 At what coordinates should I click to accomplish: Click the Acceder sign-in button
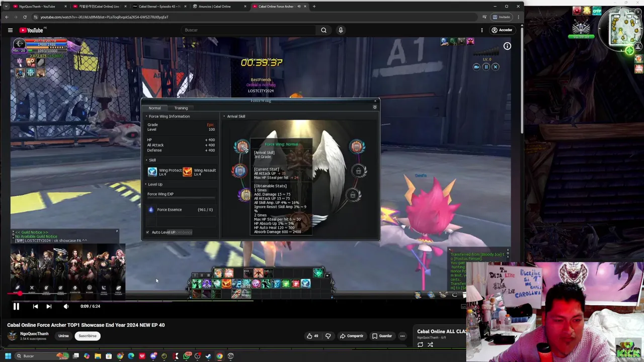[502, 30]
